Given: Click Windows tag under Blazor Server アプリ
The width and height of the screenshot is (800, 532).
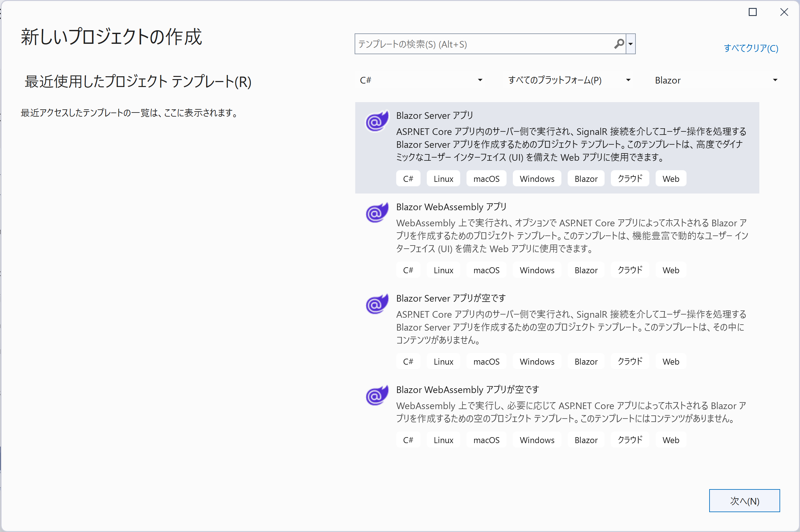Looking at the screenshot, I should coord(537,178).
